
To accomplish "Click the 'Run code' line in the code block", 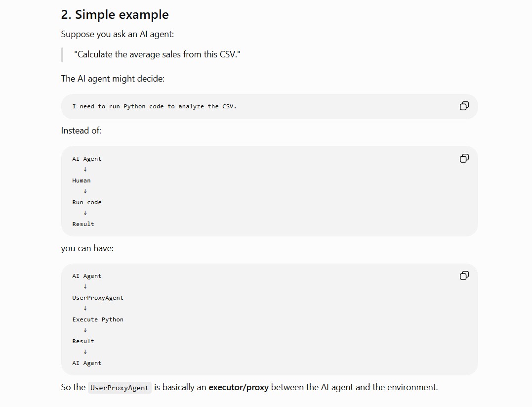I will coord(87,202).
